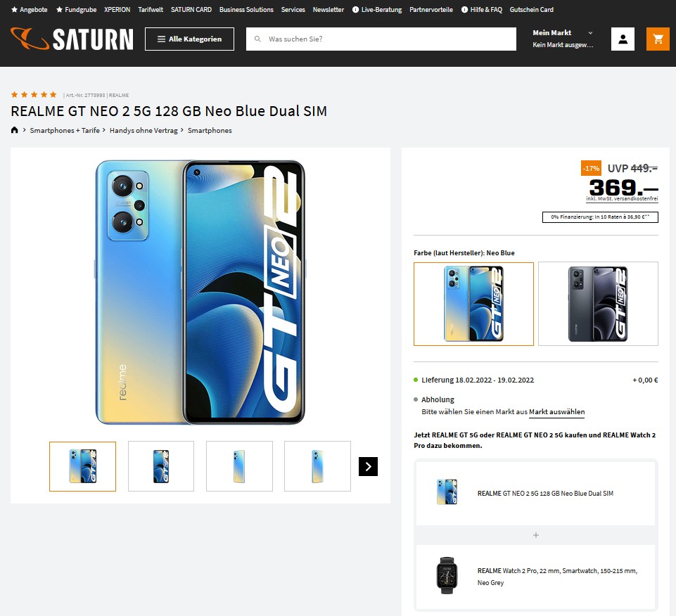Open the user account icon
The height and width of the screenshot is (616, 676).
click(x=623, y=39)
